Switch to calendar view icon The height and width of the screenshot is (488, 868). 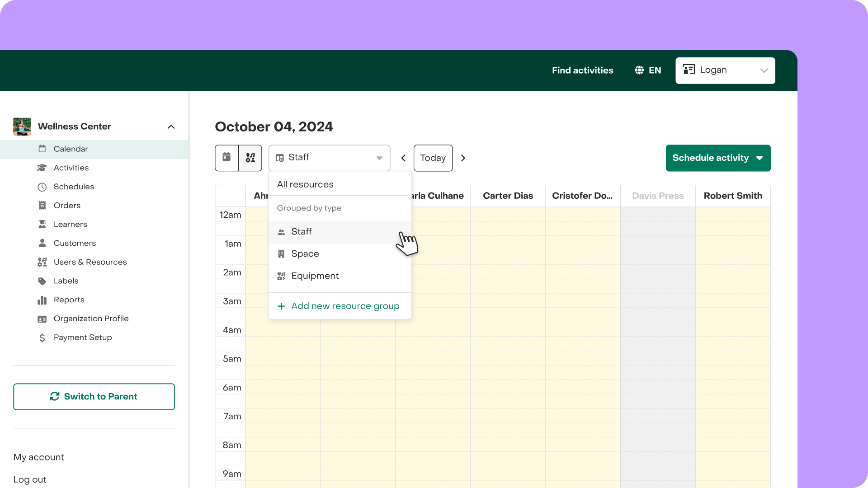coord(226,158)
